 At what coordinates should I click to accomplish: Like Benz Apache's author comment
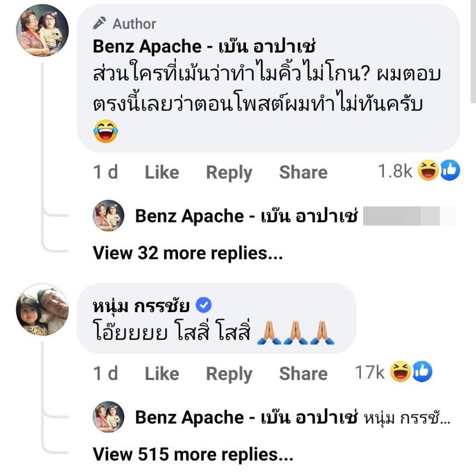pyautogui.click(x=162, y=172)
